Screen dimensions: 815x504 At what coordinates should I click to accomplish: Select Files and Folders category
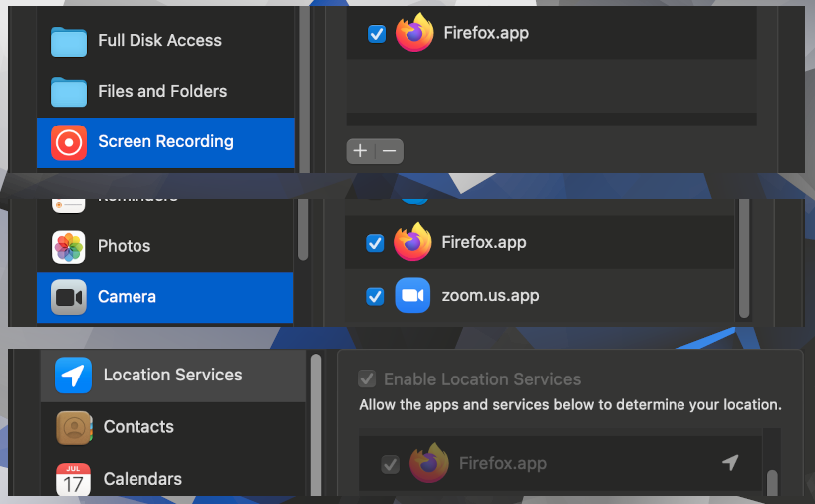(x=166, y=92)
